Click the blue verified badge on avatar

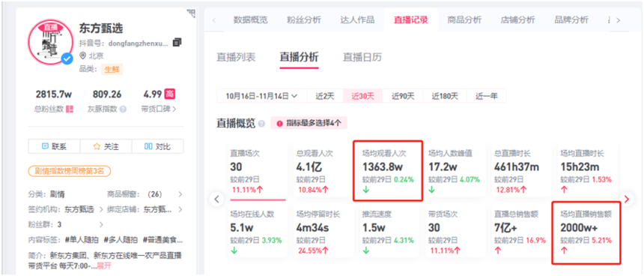pyautogui.click(x=67, y=58)
